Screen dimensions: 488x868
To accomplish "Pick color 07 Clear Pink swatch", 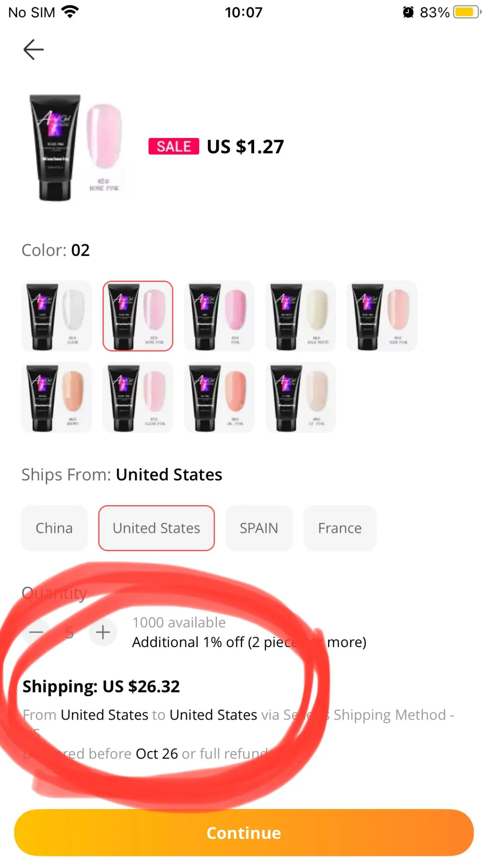I will [x=138, y=398].
